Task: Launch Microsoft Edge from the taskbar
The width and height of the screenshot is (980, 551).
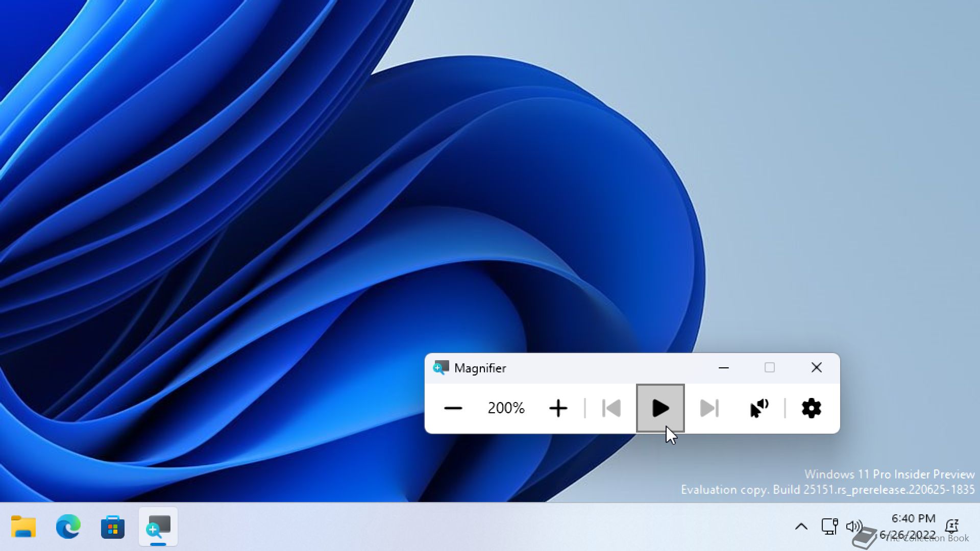Action: (68, 527)
